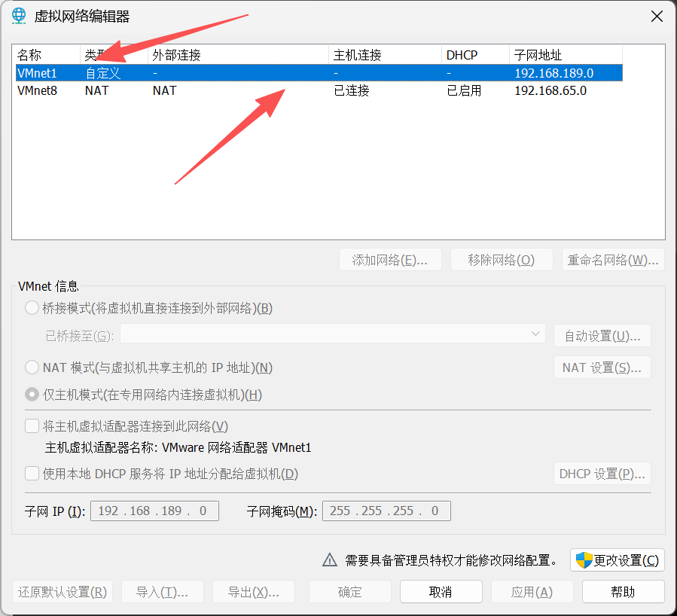Click the 主机连接 column header
This screenshot has width=677, height=616.
pyautogui.click(x=385, y=55)
